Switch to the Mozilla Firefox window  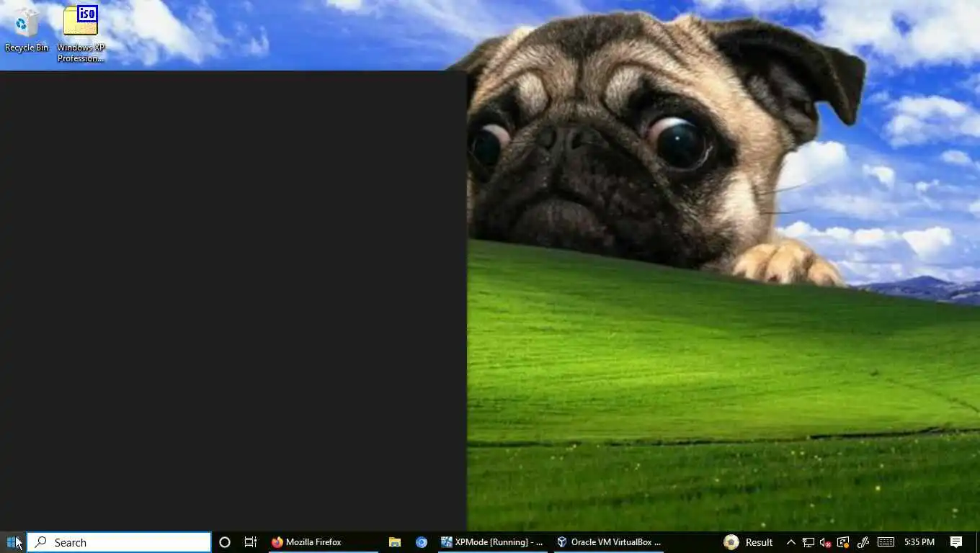pyautogui.click(x=324, y=542)
